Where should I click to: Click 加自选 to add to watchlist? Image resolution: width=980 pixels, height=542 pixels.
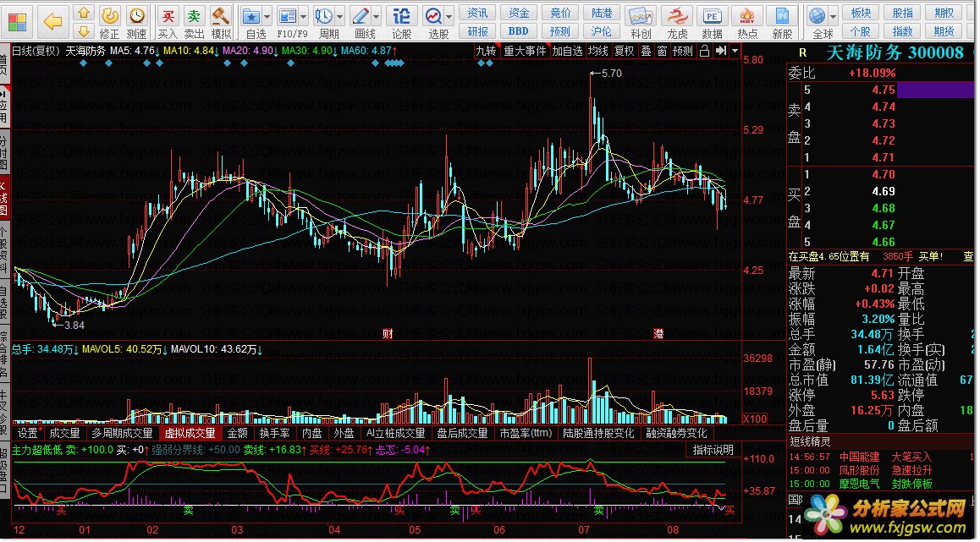[x=567, y=52]
